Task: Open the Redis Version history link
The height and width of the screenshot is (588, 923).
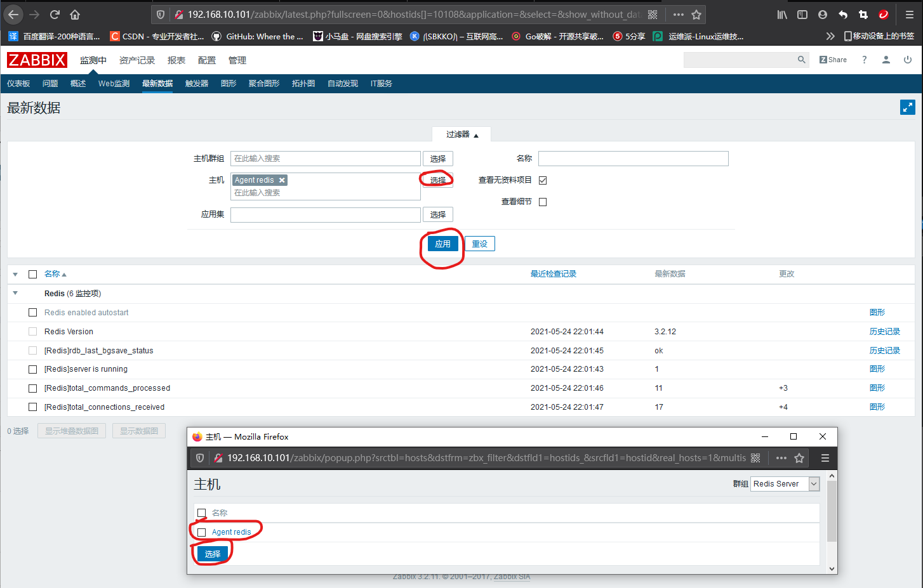Action: coord(885,331)
